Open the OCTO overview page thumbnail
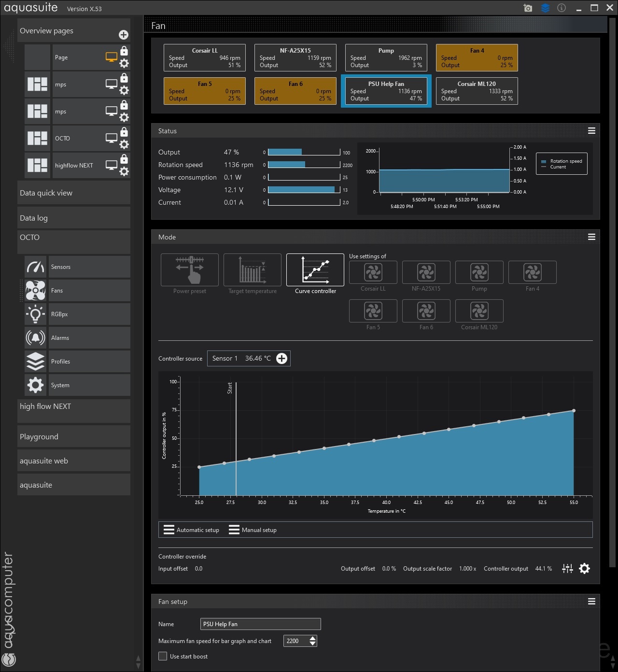 coord(37,138)
